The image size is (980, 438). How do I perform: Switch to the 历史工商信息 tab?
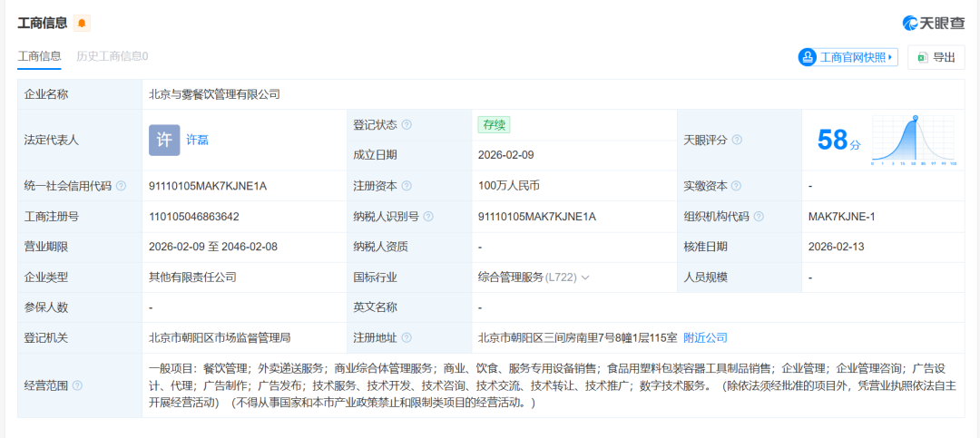click(x=113, y=56)
